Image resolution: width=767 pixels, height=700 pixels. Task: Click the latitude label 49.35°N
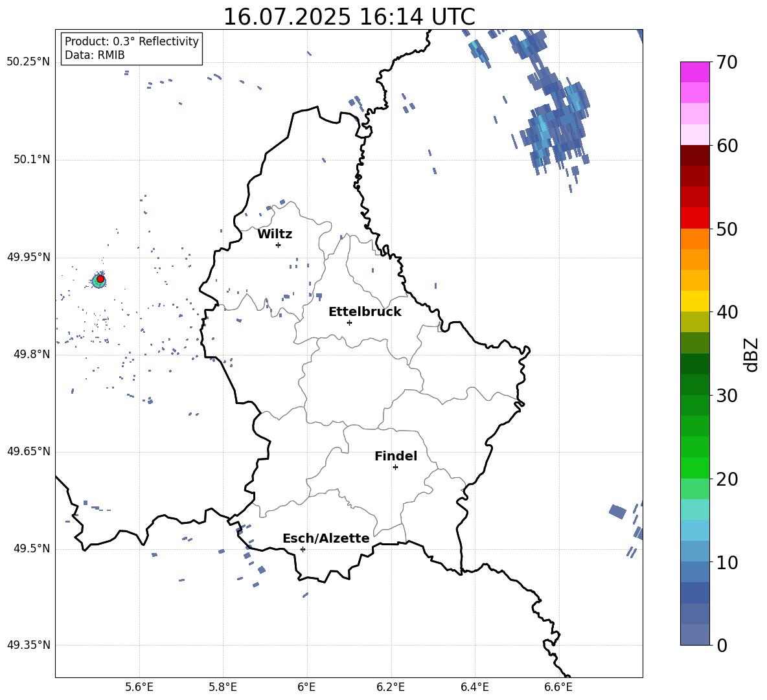pos(29,645)
